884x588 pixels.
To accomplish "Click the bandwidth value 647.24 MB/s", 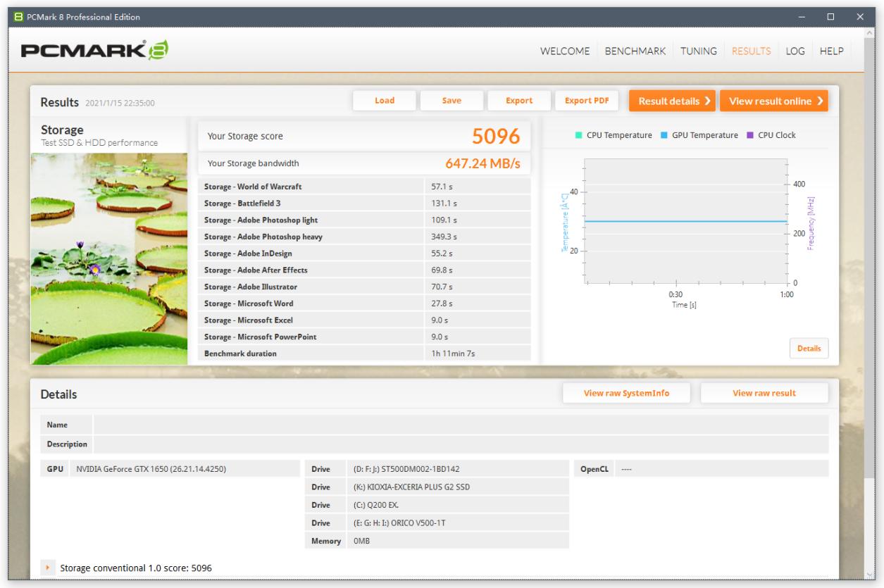I will (483, 163).
